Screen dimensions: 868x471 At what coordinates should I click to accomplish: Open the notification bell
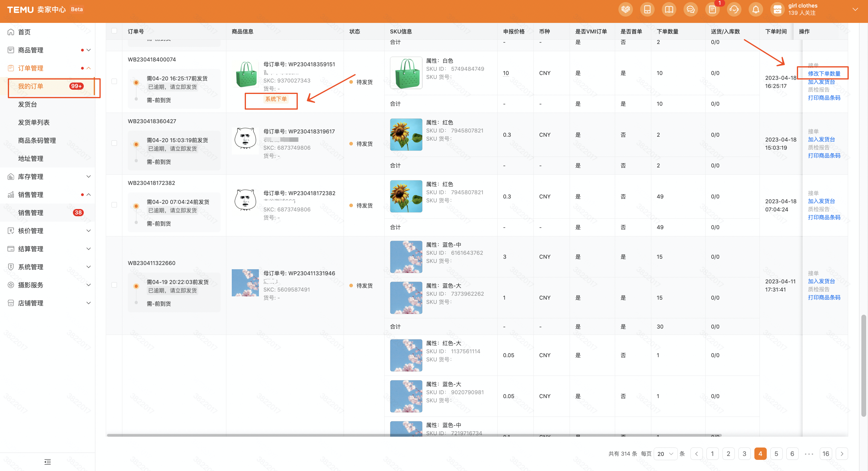pyautogui.click(x=756, y=9)
